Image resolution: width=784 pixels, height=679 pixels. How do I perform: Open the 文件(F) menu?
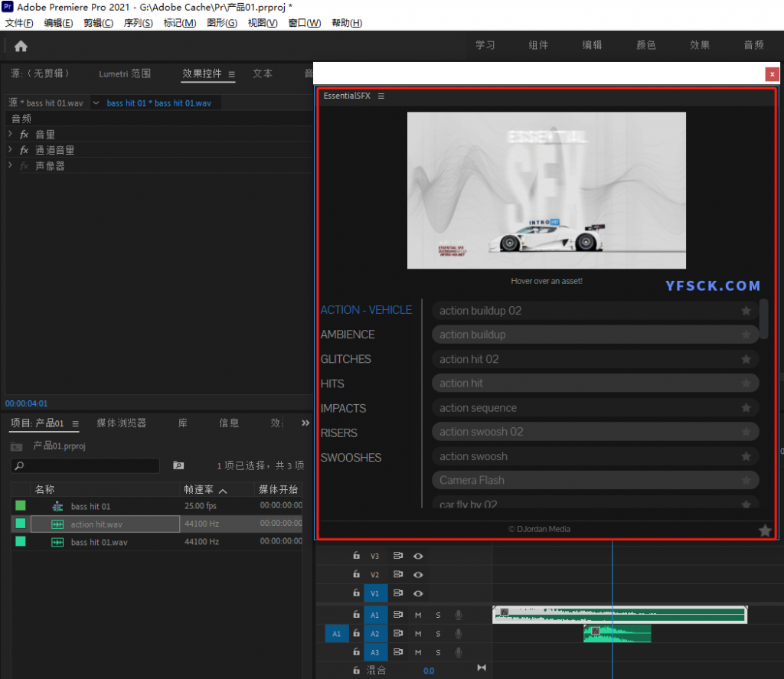pos(19,23)
